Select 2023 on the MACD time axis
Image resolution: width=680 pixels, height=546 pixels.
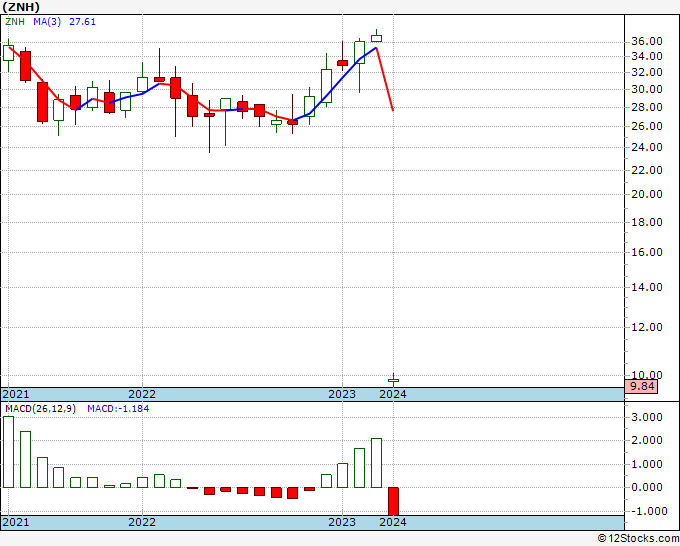pos(342,522)
